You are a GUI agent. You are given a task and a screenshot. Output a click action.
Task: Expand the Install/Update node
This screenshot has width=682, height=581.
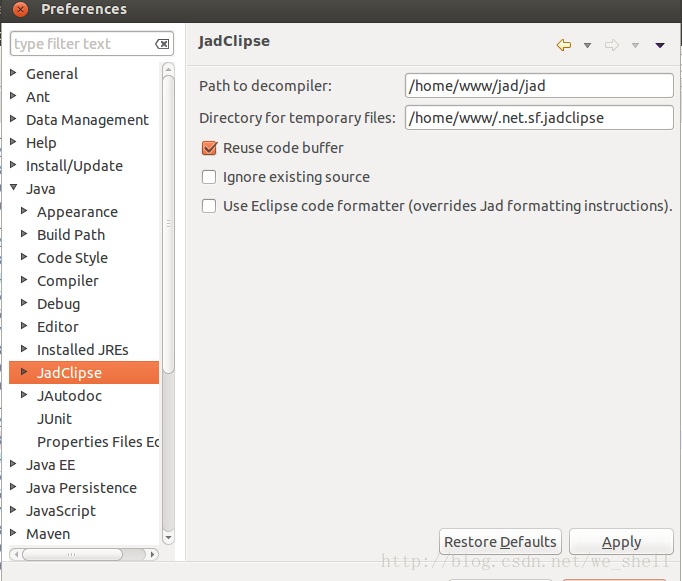coord(13,165)
